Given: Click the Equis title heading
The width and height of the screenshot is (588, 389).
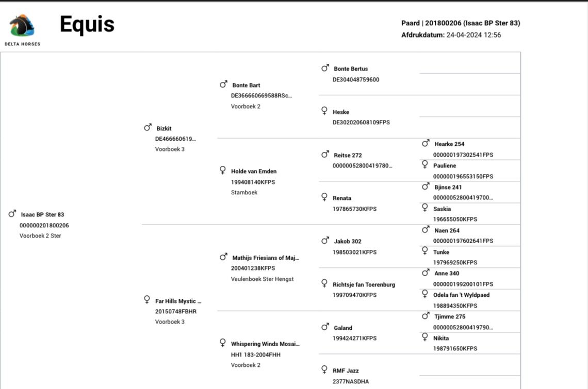Looking at the screenshot, I should click(x=87, y=24).
